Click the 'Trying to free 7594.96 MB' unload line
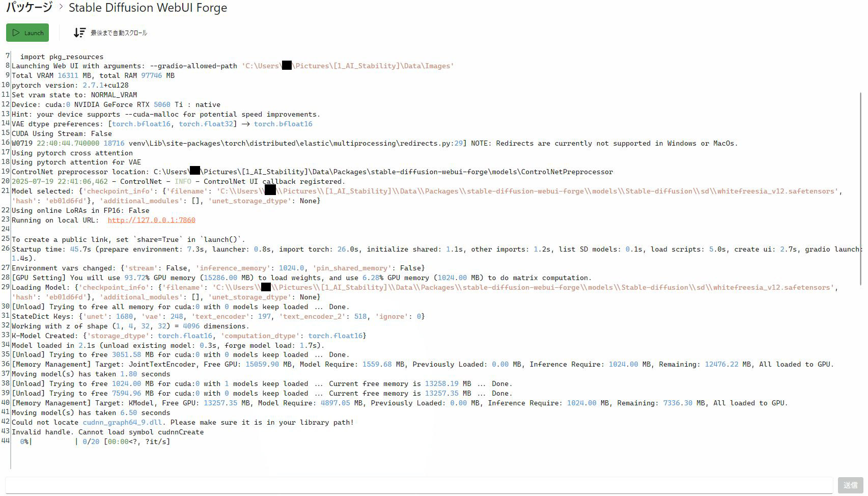 pyautogui.click(x=262, y=393)
